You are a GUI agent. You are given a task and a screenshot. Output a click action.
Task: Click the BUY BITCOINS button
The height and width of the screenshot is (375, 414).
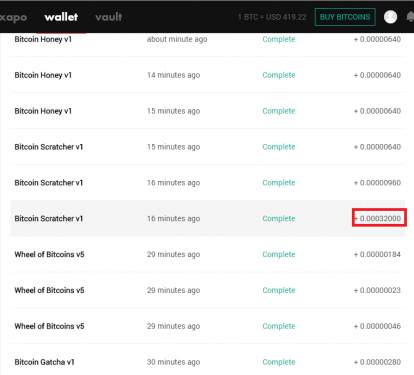[345, 17]
